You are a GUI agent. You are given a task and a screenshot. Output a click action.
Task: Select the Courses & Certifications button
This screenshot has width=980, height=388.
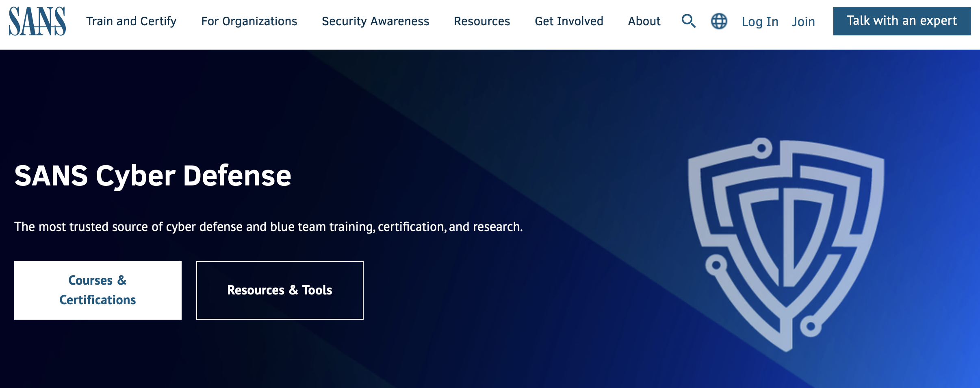[x=98, y=290]
